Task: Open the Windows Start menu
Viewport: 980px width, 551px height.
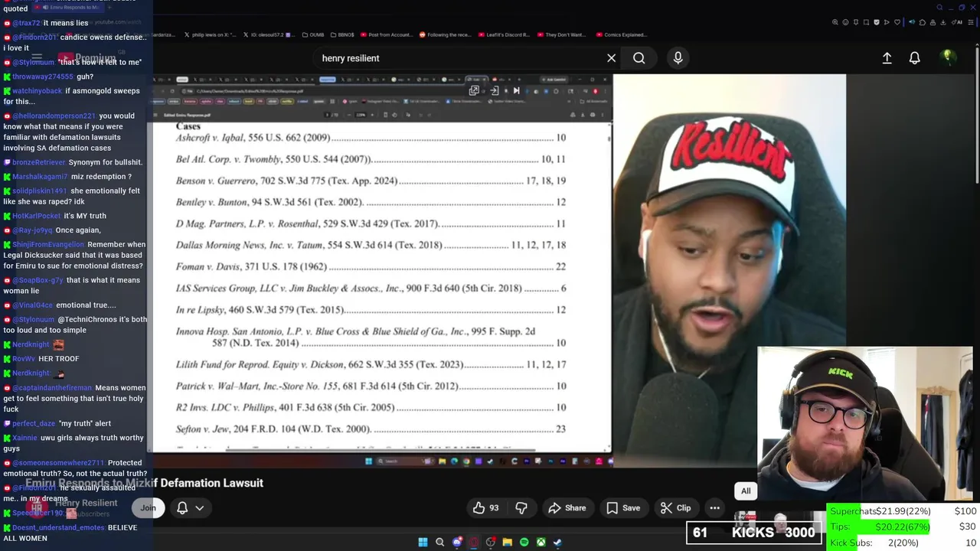Action: tap(423, 542)
